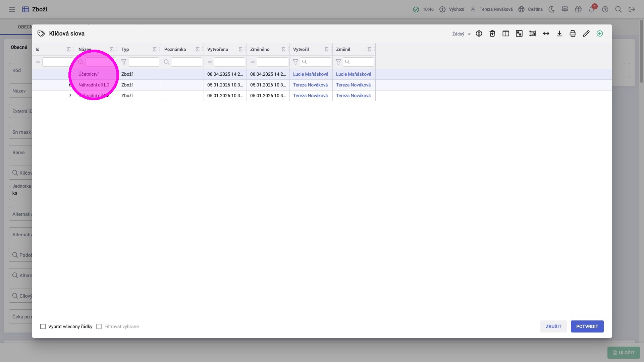Open the hamburger main menu

coord(12,9)
